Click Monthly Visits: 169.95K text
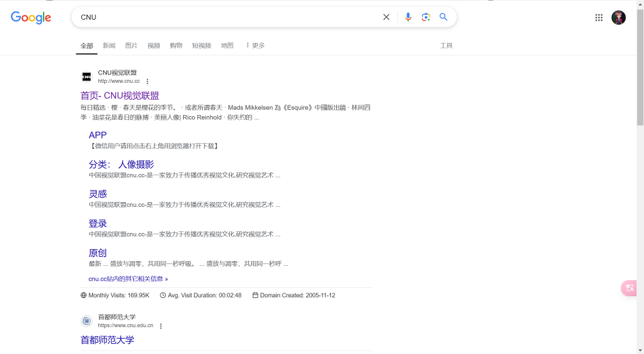 tap(119, 295)
